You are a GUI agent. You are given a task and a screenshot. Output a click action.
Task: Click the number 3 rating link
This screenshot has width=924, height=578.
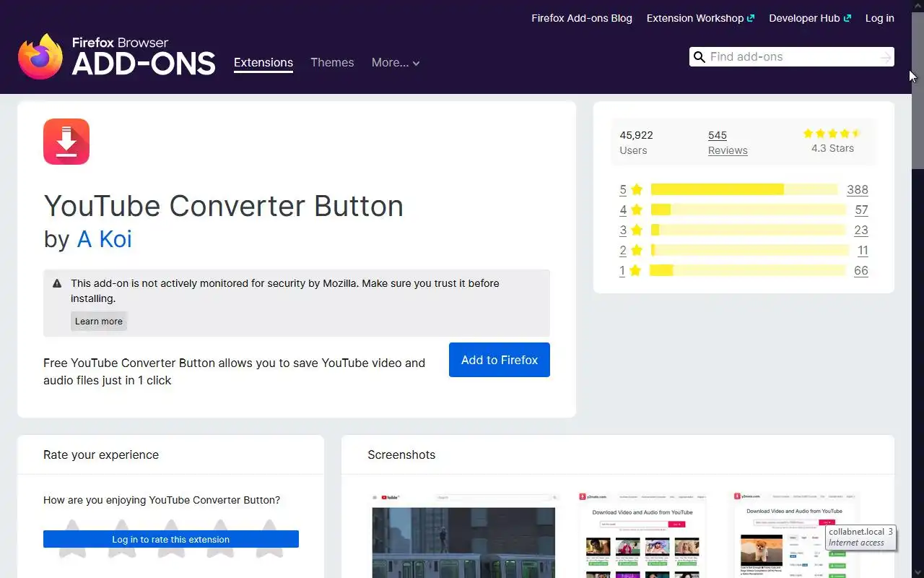pos(623,230)
